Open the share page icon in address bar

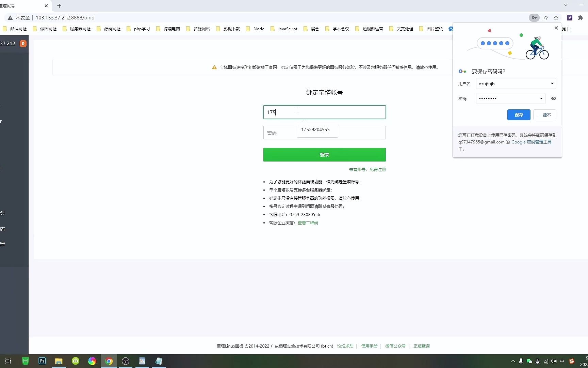coord(545,18)
